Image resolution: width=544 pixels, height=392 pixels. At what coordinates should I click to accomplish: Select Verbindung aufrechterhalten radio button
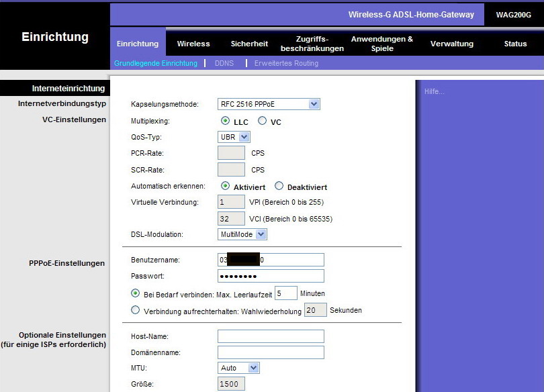click(x=136, y=310)
